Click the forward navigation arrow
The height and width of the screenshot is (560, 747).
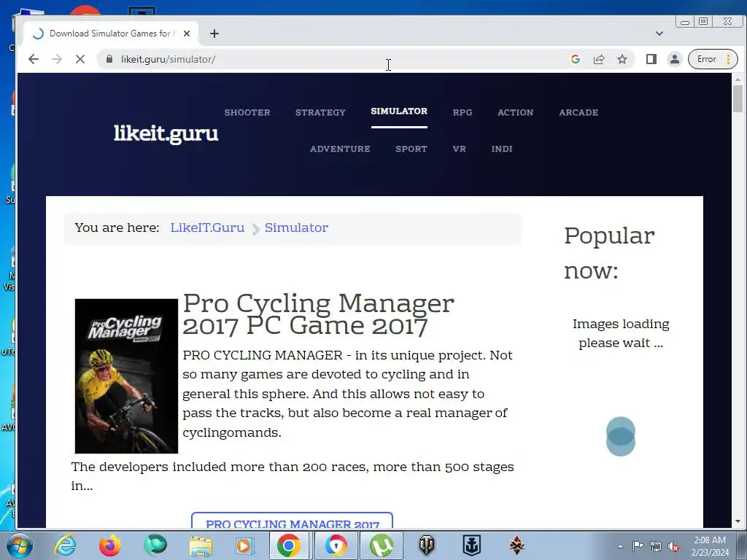coord(57,59)
